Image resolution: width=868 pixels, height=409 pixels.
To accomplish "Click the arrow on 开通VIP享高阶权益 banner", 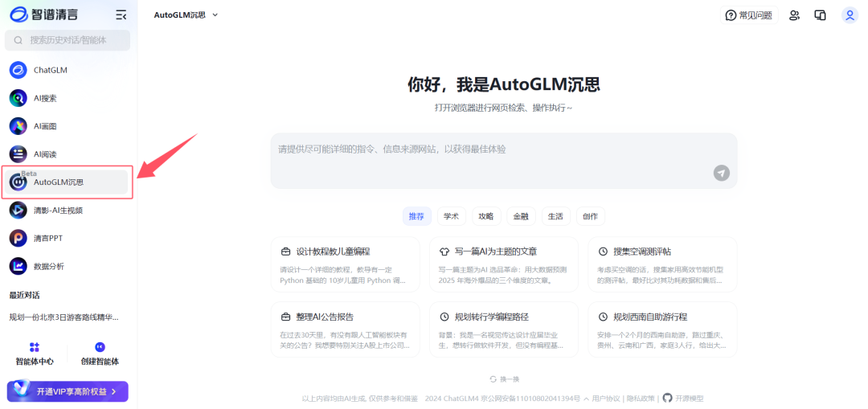I will pyautogui.click(x=113, y=392).
